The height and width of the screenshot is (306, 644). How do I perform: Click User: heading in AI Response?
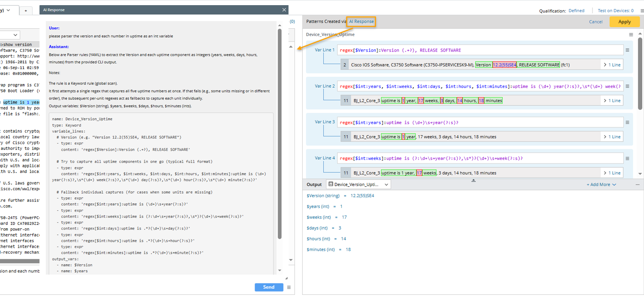pyautogui.click(x=54, y=28)
